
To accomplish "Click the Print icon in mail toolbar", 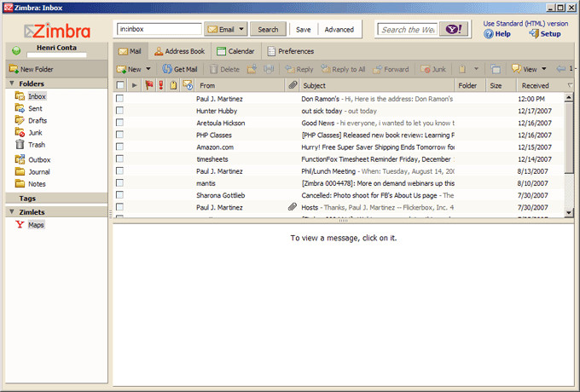I will click(x=269, y=69).
